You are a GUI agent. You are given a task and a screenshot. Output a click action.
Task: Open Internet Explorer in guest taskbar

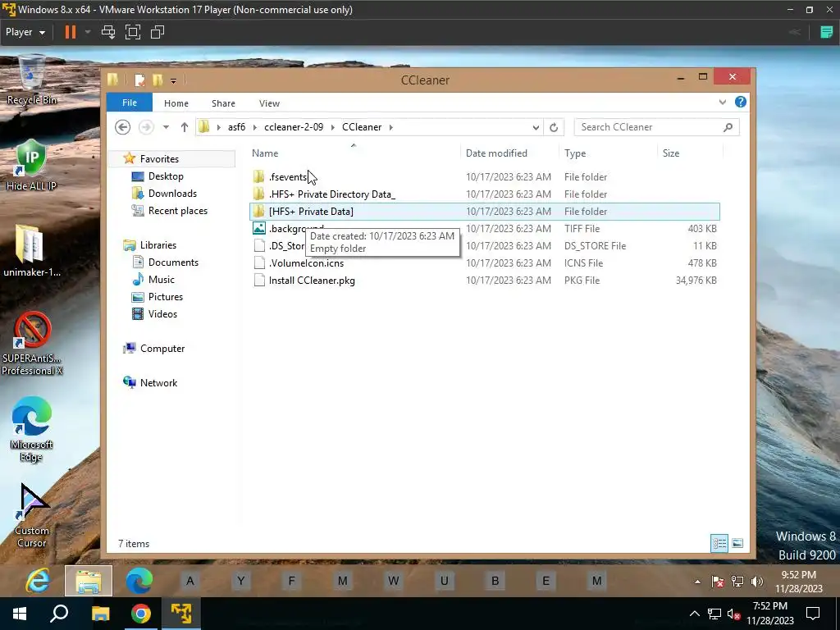[x=38, y=581]
